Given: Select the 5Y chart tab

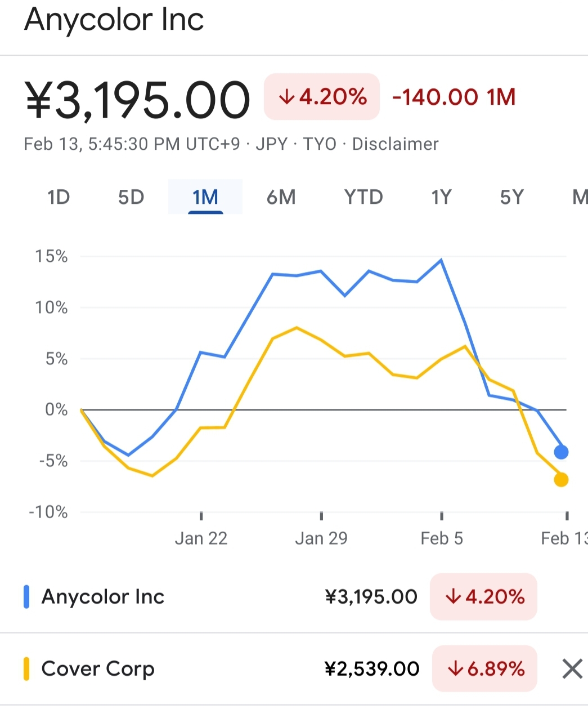Looking at the screenshot, I should coord(512,197).
